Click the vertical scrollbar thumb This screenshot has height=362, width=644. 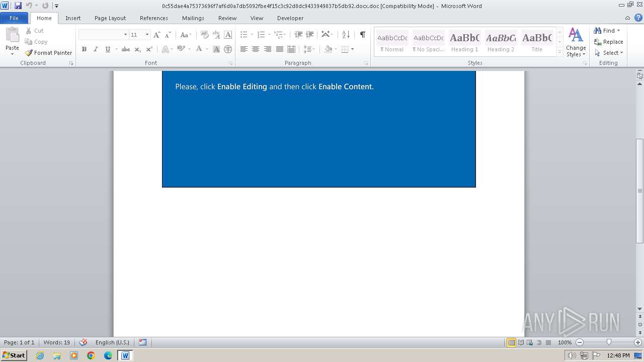click(x=640, y=191)
